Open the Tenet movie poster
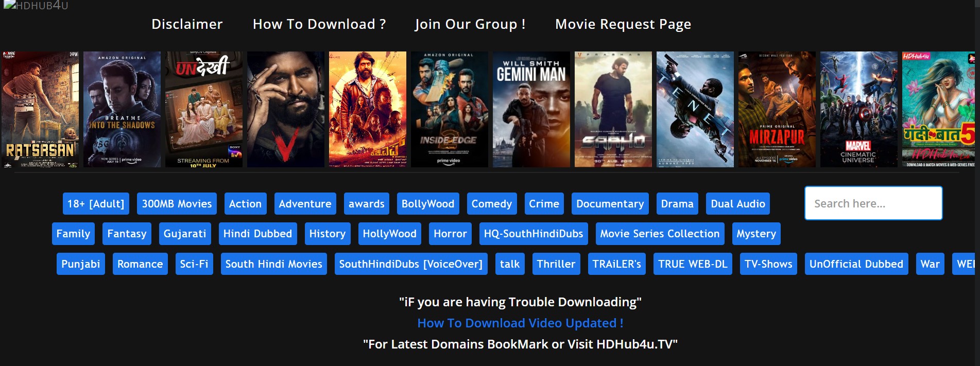Screen dimensions: 980x366 (x=695, y=109)
